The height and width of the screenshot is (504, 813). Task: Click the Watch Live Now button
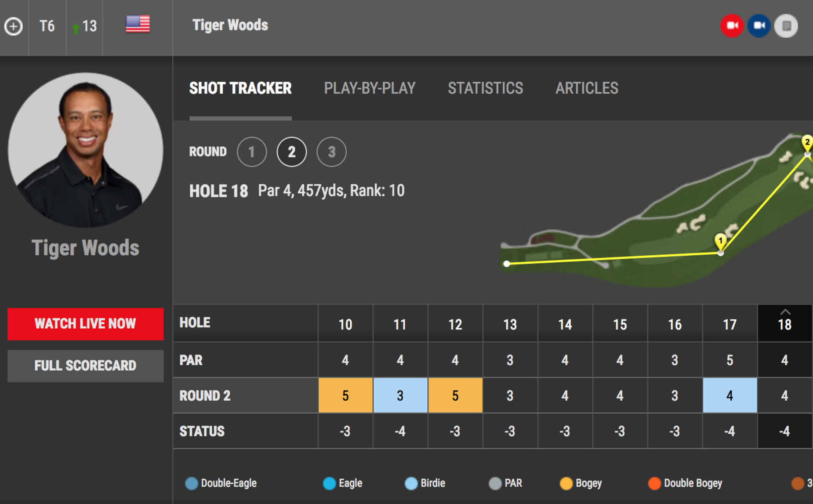click(x=86, y=324)
